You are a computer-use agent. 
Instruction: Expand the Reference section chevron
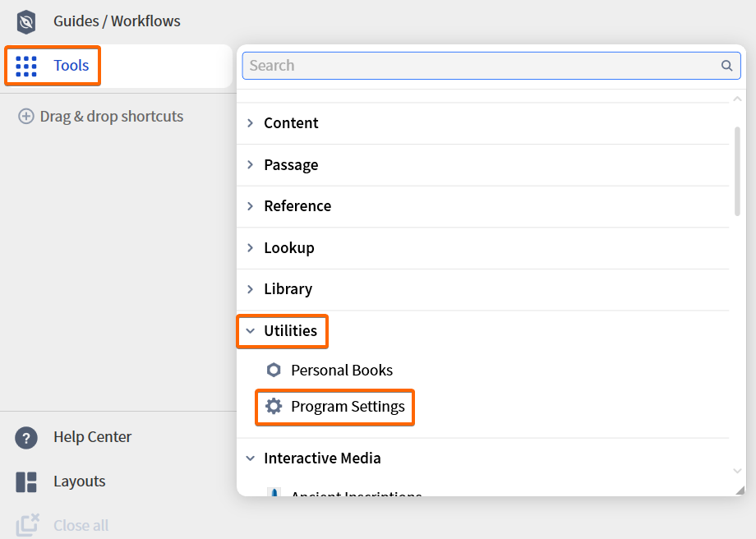pos(251,206)
